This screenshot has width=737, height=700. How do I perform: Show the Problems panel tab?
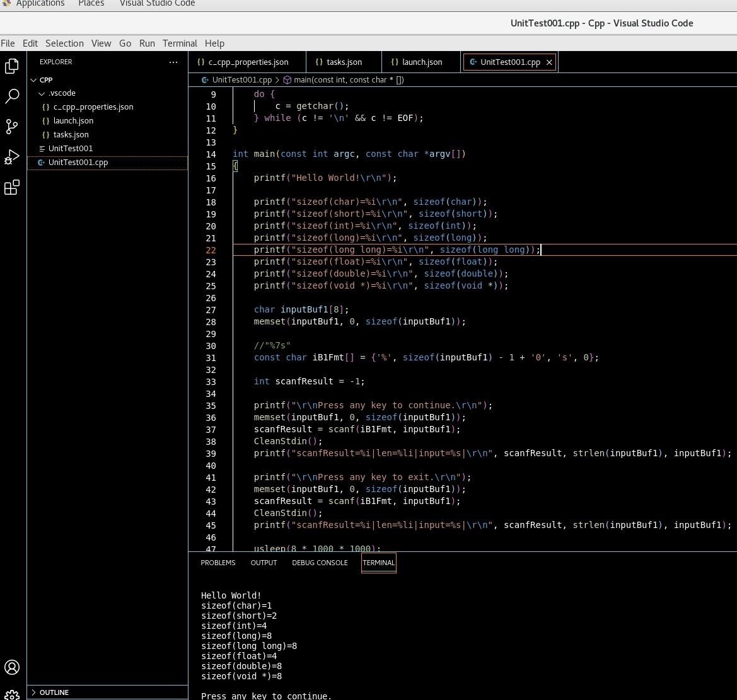point(218,563)
